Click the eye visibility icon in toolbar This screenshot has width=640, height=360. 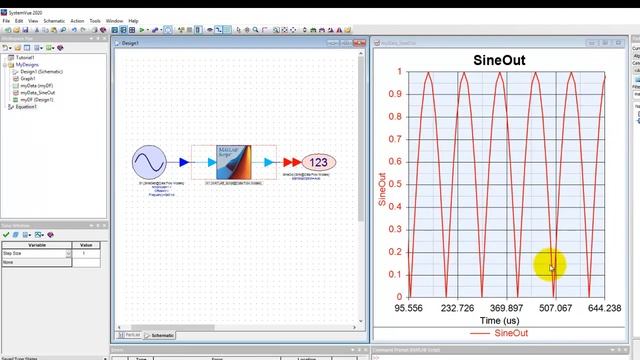(210, 30)
